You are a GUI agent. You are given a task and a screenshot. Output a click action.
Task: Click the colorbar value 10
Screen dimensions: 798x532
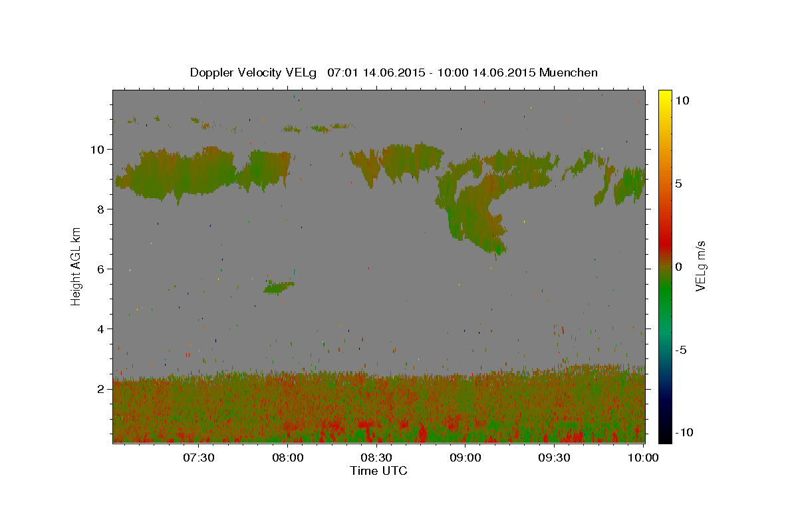pyautogui.click(x=682, y=100)
